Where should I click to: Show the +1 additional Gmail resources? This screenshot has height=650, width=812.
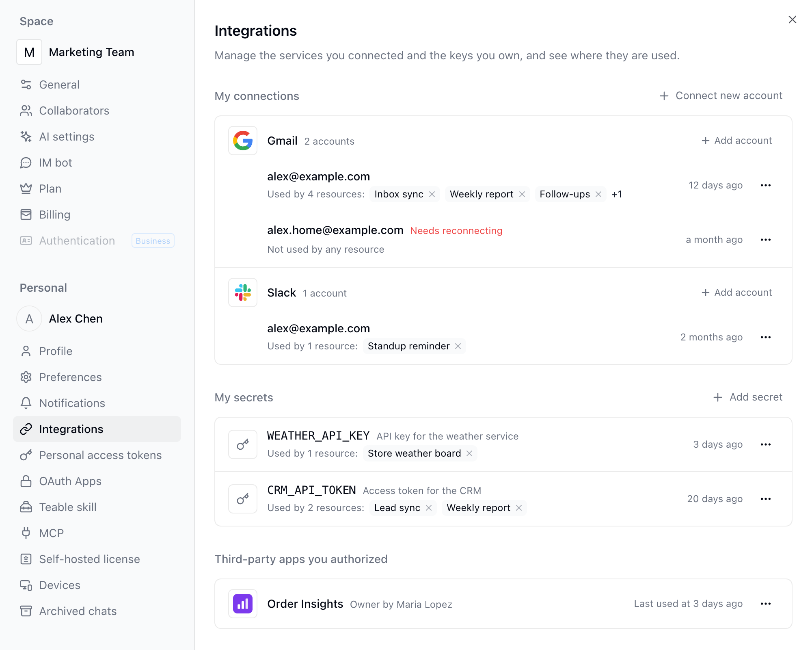[617, 194]
